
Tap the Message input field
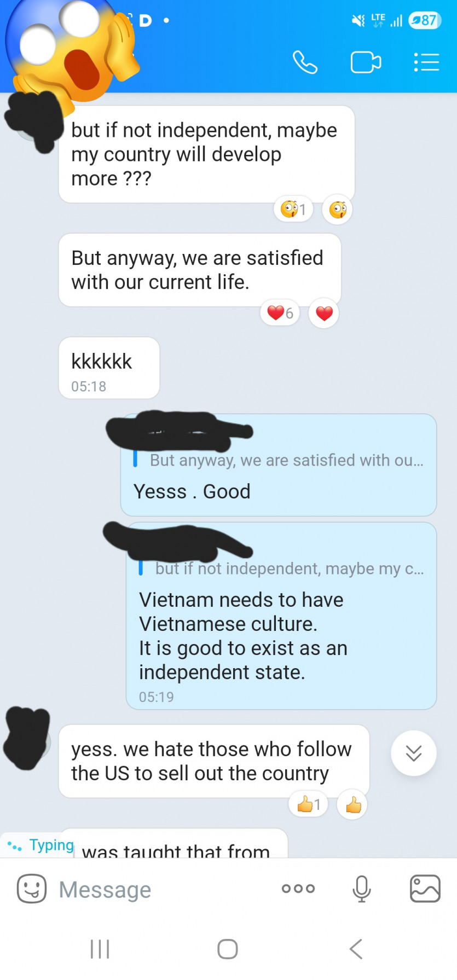[164, 889]
